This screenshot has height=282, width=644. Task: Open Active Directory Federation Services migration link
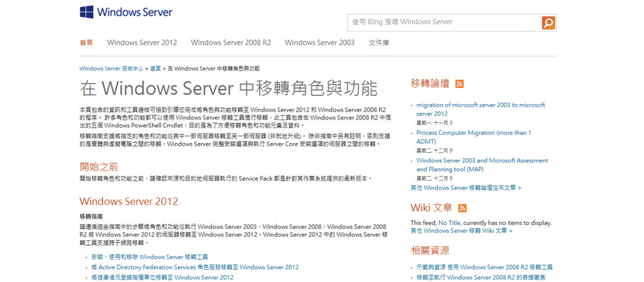tap(195, 267)
